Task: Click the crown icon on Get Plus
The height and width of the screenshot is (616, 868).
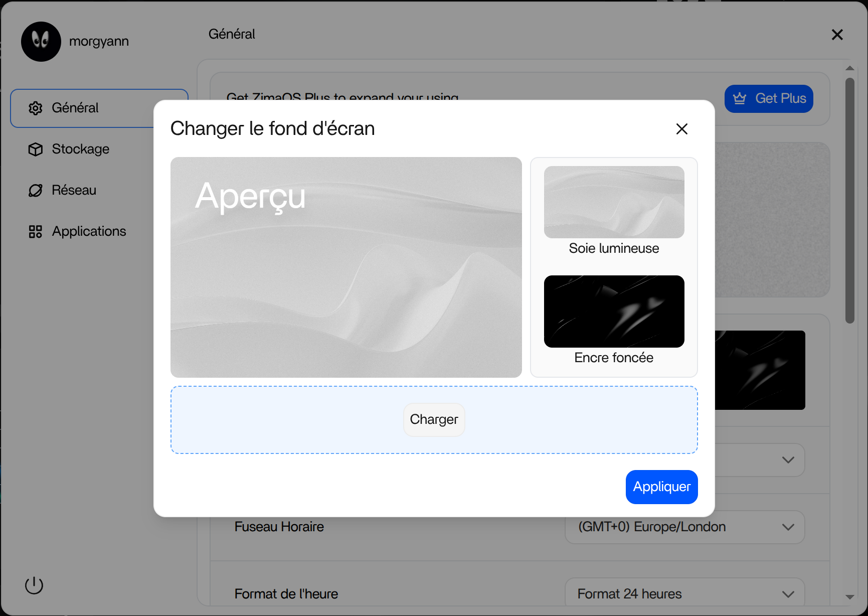Action: coord(740,98)
